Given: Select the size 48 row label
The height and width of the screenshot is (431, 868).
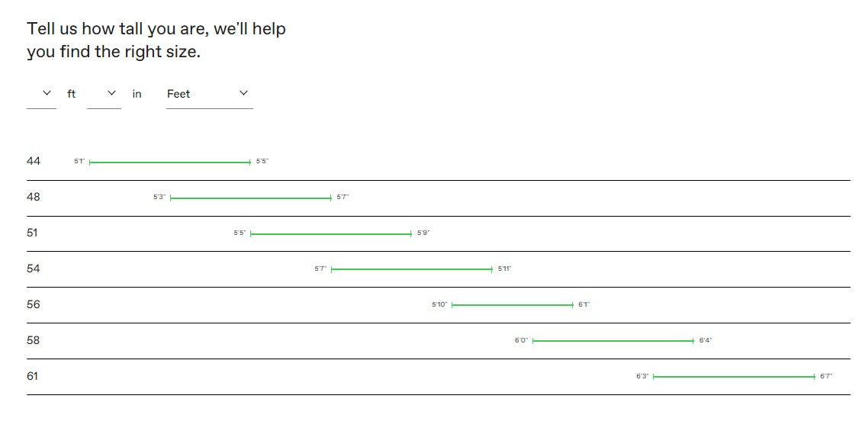Looking at the screenshot, I should (34, 198).
